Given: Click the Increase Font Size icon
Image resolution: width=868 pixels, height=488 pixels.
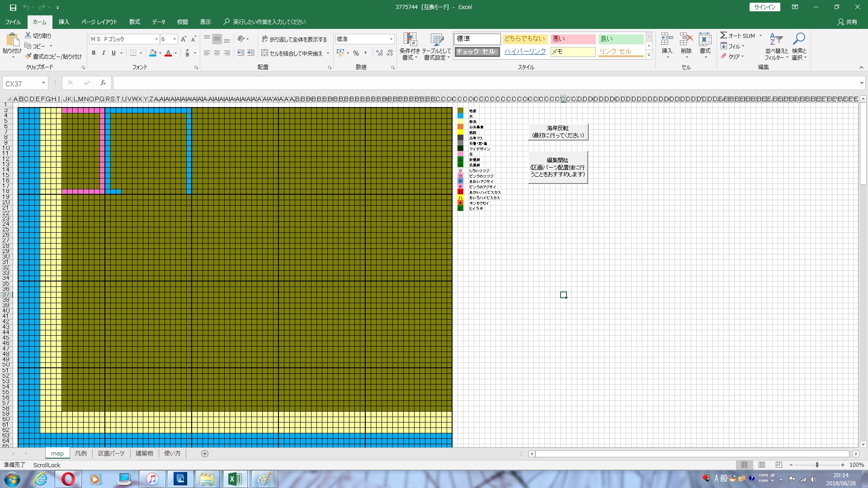Looking at the screenshot, I should point(184,39).
